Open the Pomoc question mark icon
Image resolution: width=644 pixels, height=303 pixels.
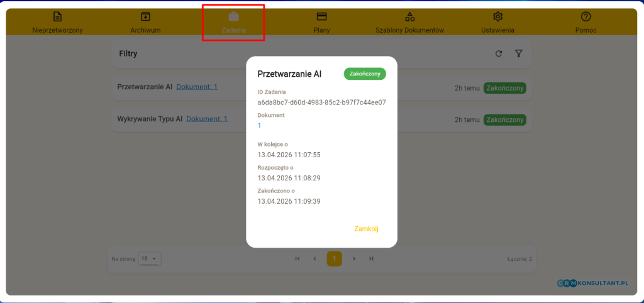[586, 17]
